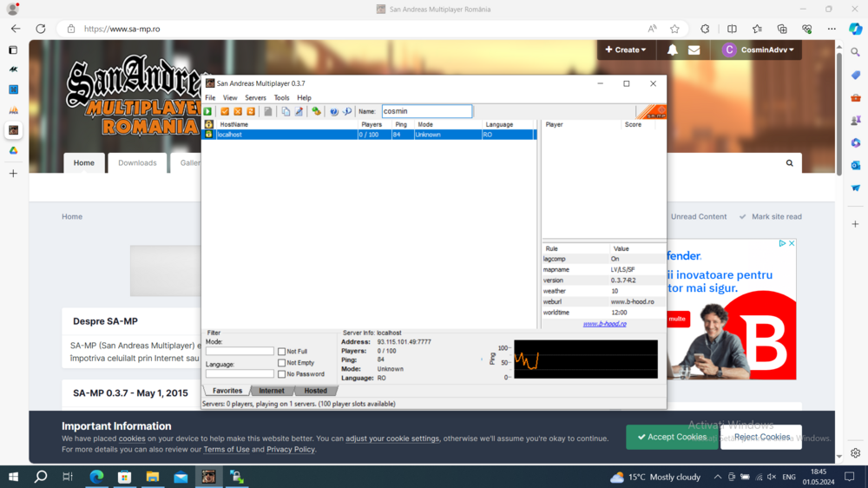Click the Reject Cookies button
This screenshot has height=488, width=868.
tap(761, 437)
